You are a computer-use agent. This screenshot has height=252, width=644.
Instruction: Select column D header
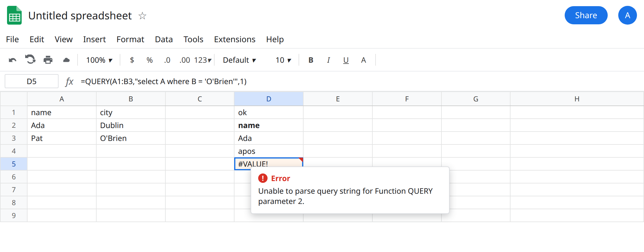269,99
